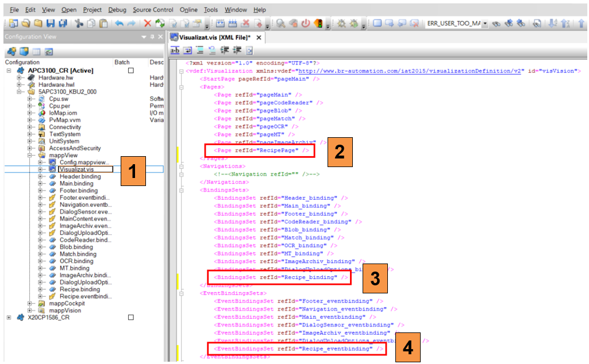Image resolution: width=589 pixels, height=364 pixels.
Task: Click the traffic light icon
Action: tap(318, 24)
